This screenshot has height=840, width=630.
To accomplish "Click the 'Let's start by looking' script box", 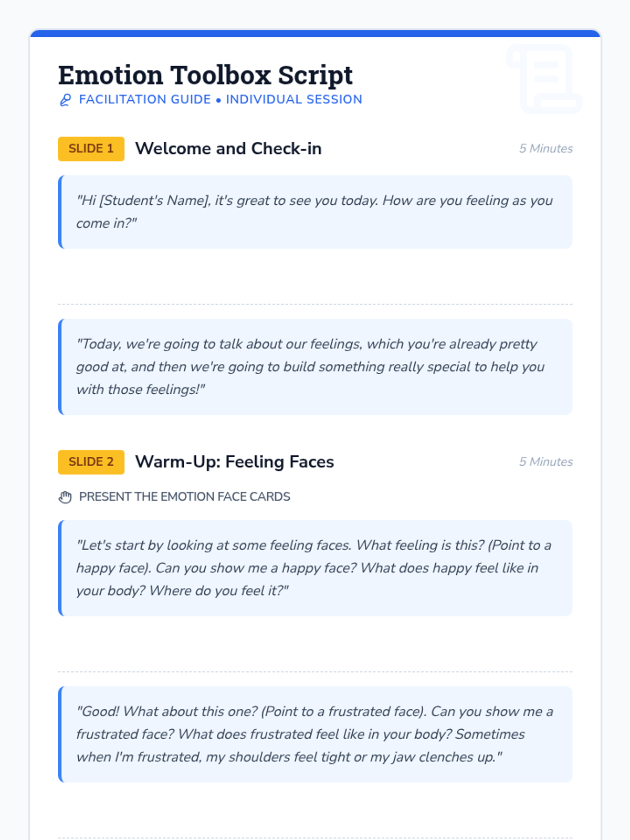I will click(315, 568).
